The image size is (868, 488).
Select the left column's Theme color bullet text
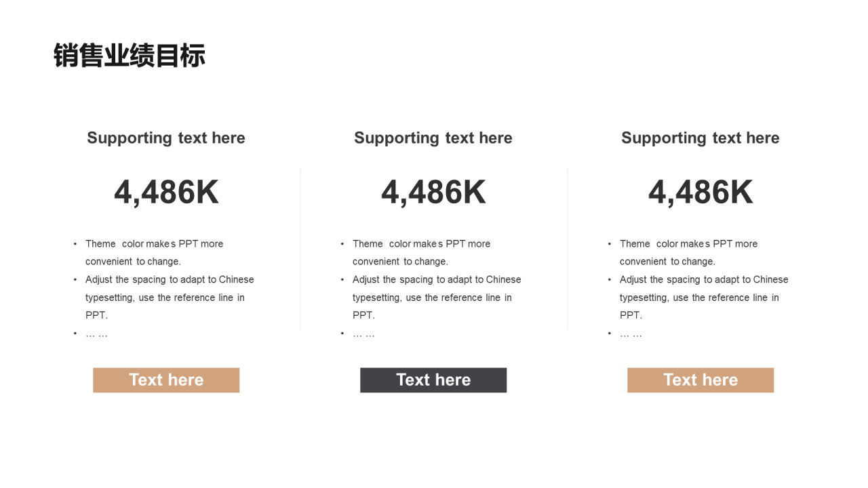click(x=154, y=252)
